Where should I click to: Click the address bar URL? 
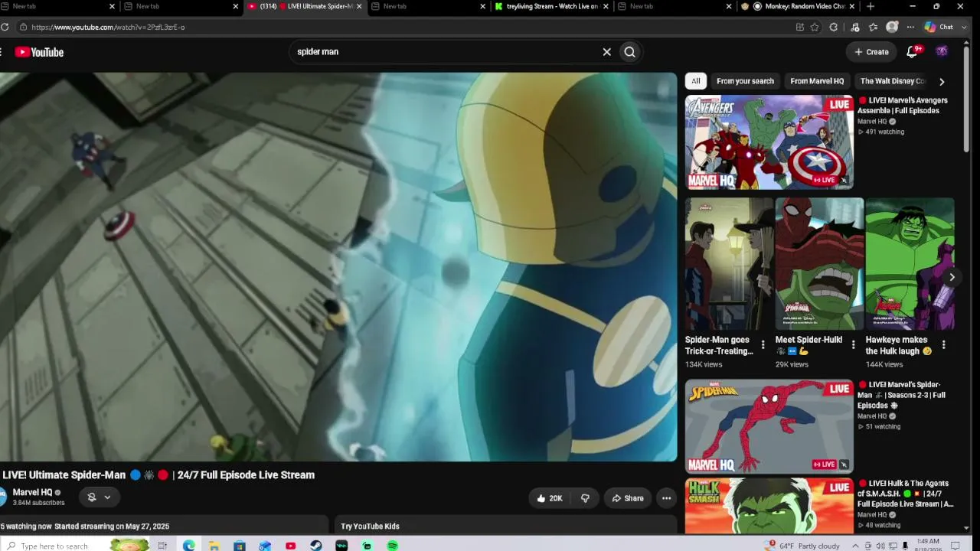tap(108, 27)
